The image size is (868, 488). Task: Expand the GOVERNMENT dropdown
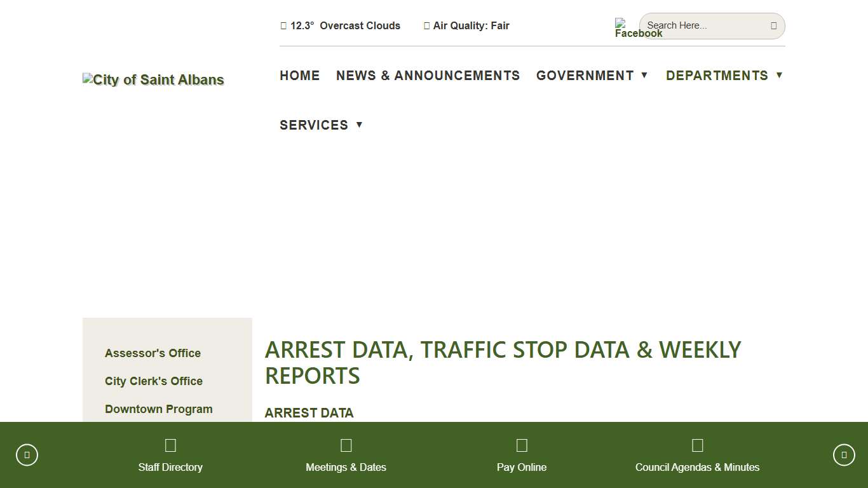(x=585, y=75)
